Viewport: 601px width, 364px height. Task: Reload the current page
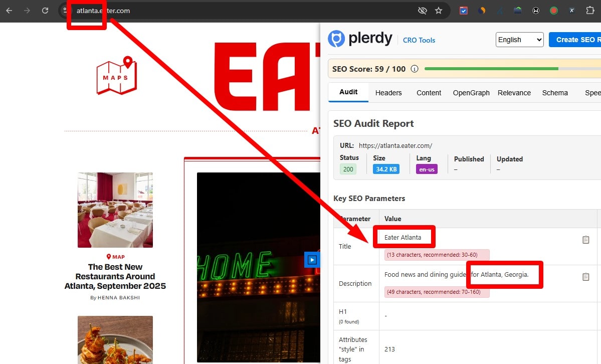(45, 10)
